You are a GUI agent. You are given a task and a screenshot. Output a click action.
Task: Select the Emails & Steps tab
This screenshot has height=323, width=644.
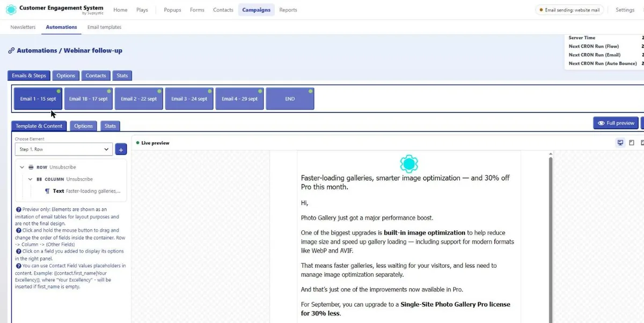click(29, 76)
